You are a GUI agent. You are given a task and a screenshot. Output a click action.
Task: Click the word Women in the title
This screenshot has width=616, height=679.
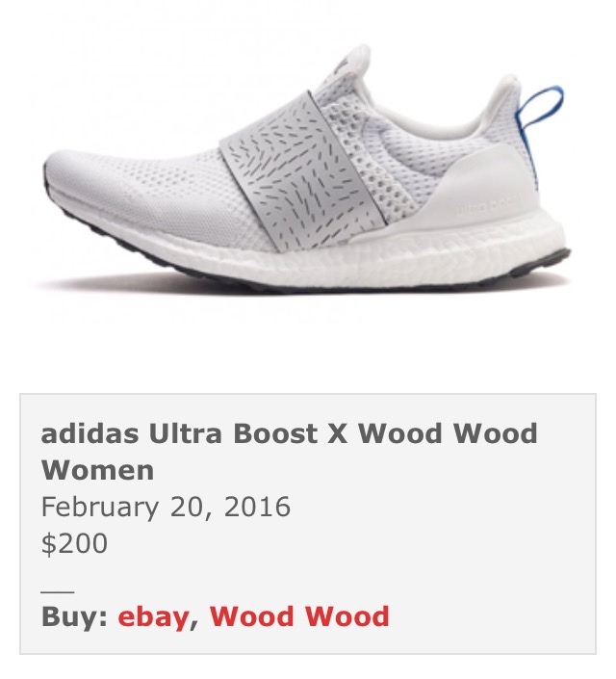click(98, 470)
